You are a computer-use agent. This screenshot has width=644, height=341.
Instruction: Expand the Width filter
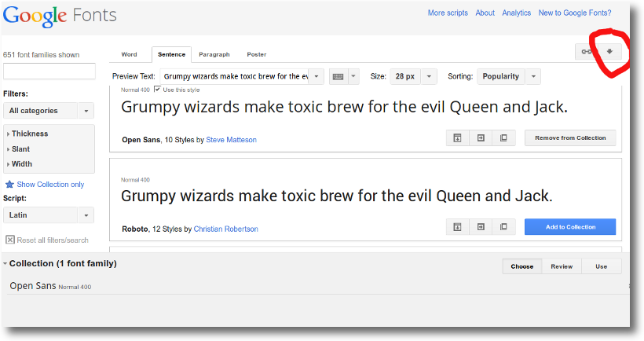[x=20, y=164]
